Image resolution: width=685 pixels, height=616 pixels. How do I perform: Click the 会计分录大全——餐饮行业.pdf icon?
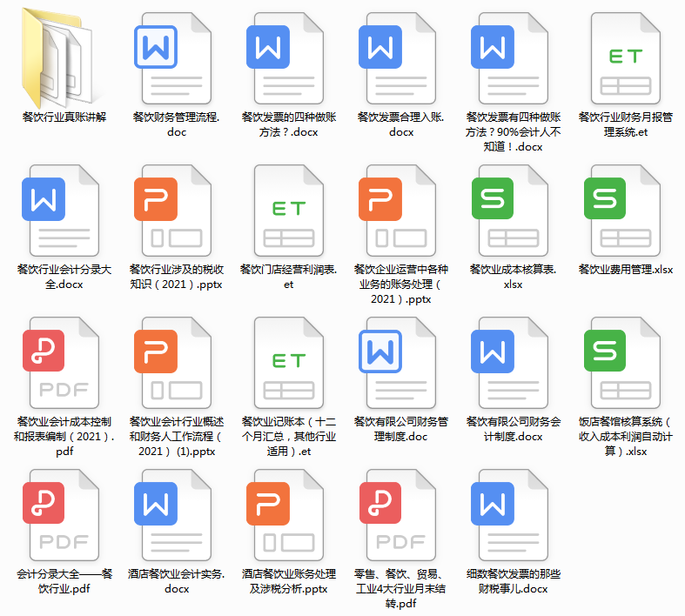[x=61, y=515]
